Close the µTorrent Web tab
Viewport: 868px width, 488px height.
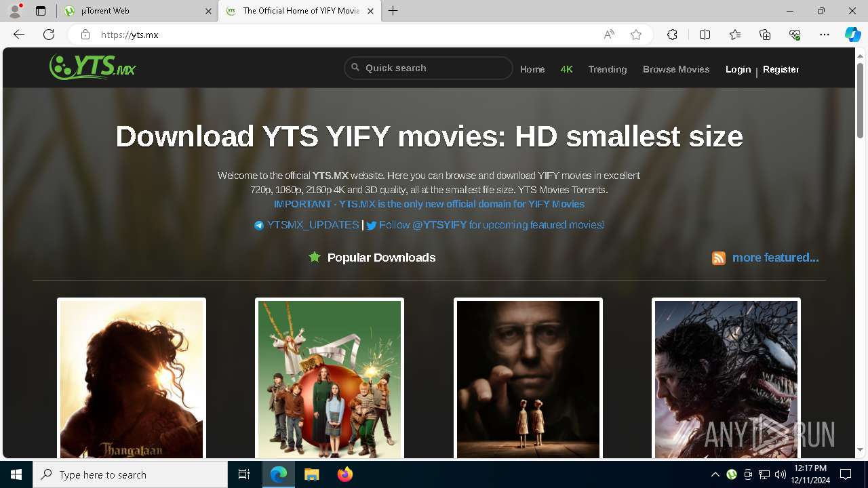208,11
